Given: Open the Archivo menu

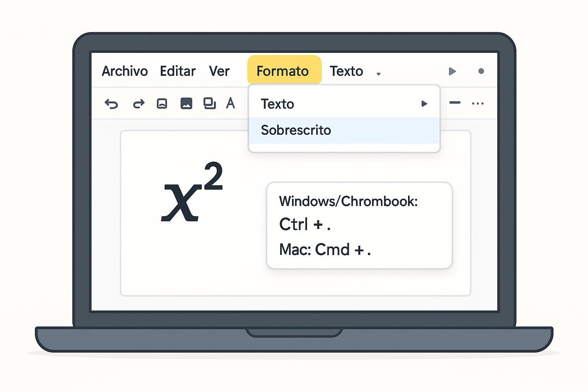Looking at the screenshot, I should point(125,71).
